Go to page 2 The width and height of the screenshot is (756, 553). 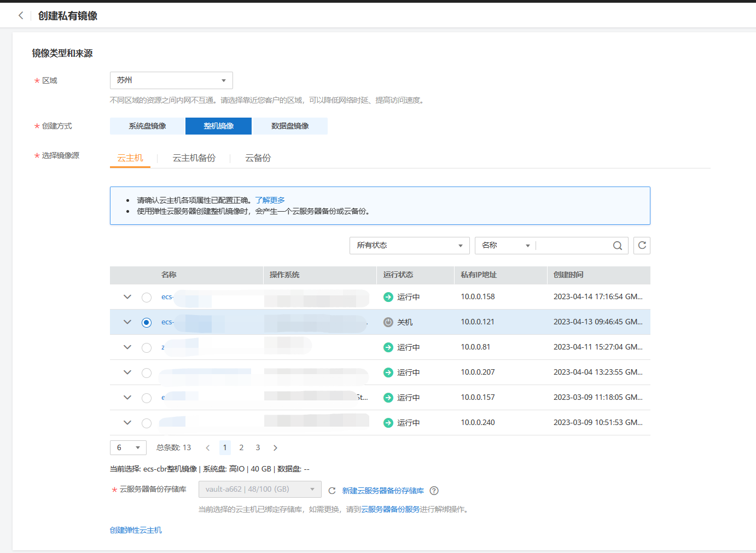pos(241,448)
